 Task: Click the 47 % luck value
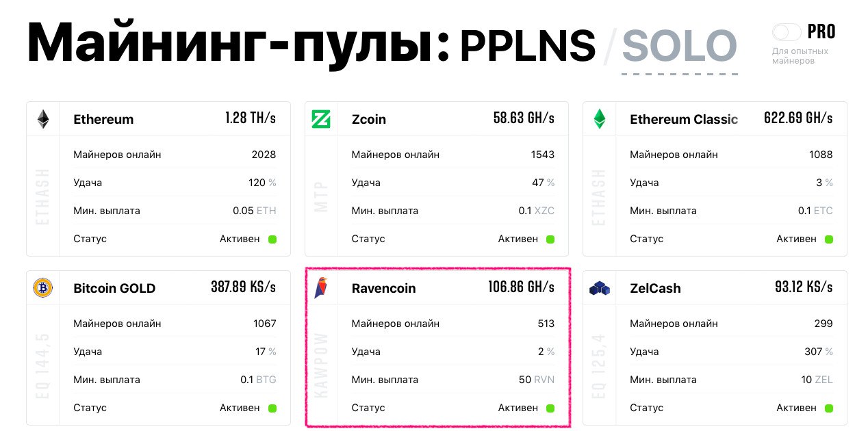click(x=544, y=183)
